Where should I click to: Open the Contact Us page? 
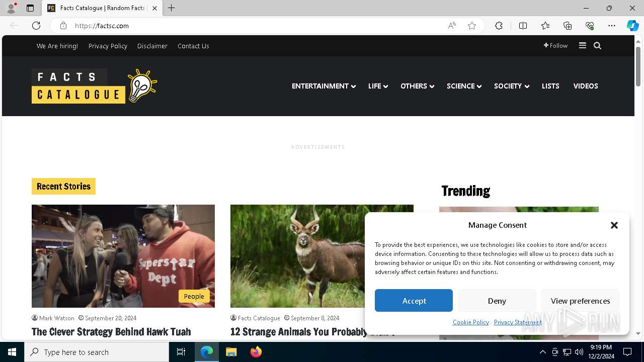point(193,46)
